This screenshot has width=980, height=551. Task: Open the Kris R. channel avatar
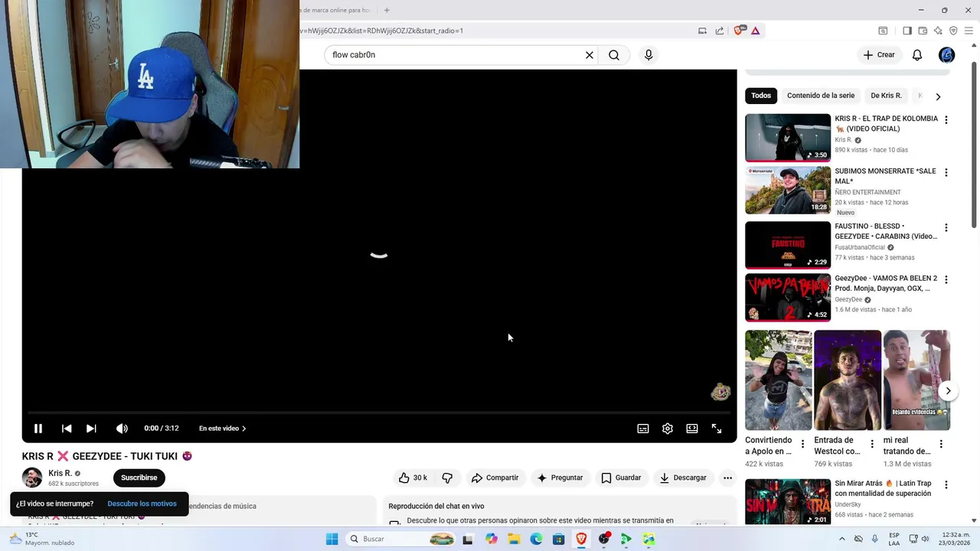[x=32, y=478]
